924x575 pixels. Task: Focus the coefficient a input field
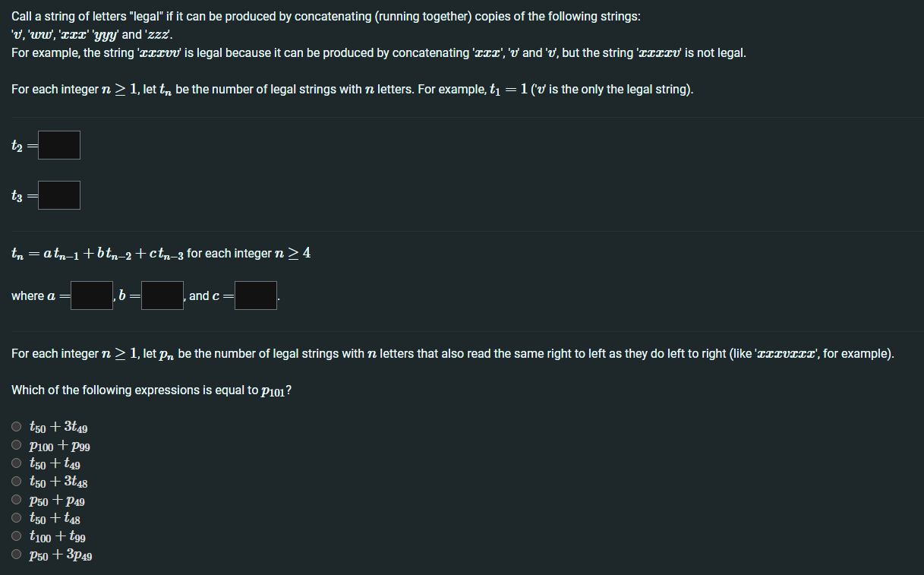(x=90, y=295)
